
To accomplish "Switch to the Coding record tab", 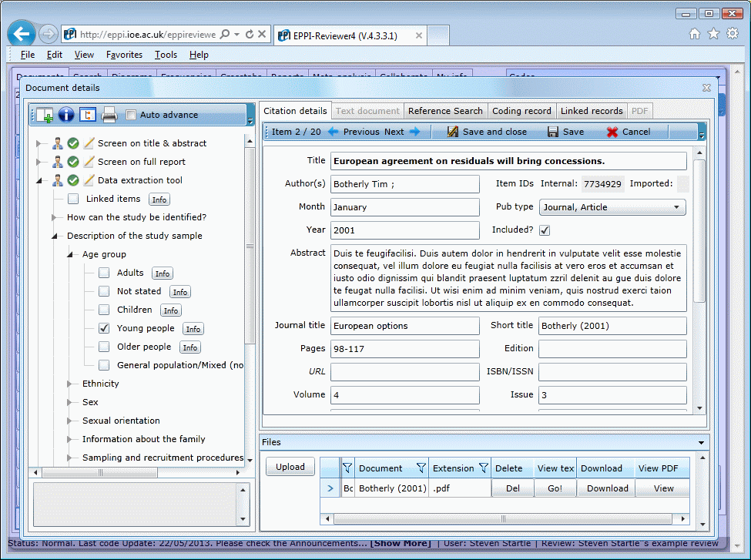I will click(521, 111).
